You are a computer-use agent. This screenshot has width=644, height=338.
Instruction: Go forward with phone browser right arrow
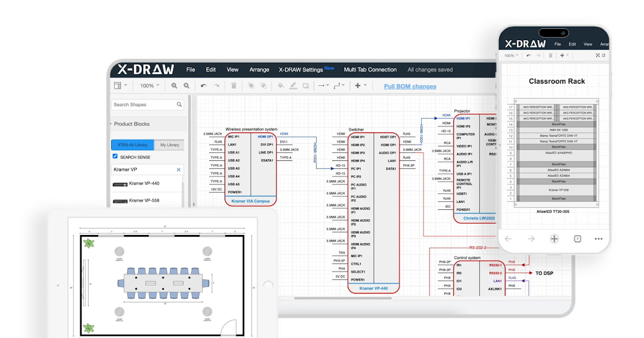tap(531, 239)
